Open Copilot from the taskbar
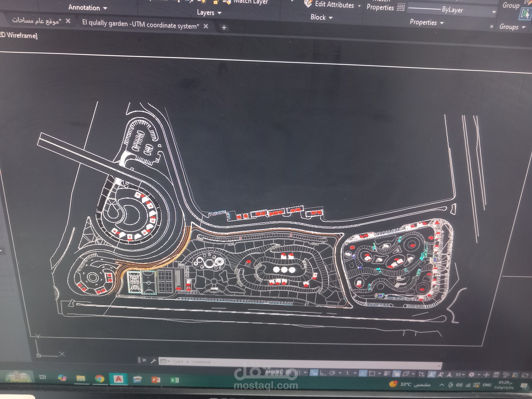Viewport: 532px width, 399px height. click(x=62, y=378)
